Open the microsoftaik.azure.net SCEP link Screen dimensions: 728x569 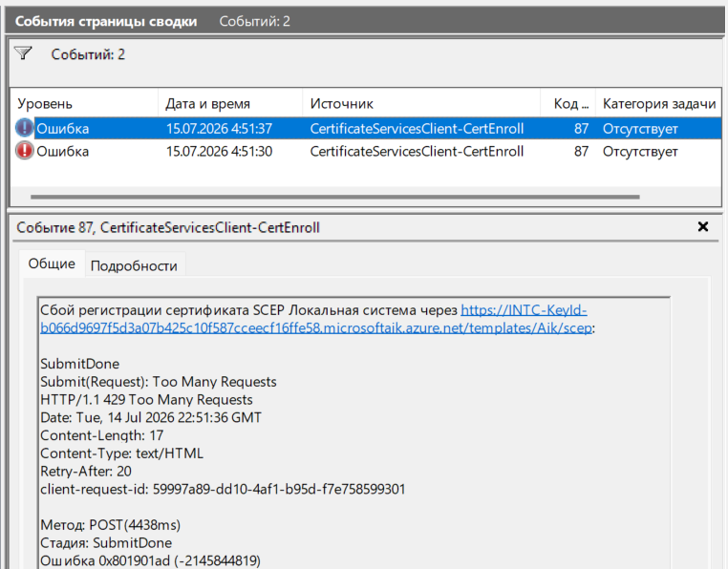coord(315,319)
